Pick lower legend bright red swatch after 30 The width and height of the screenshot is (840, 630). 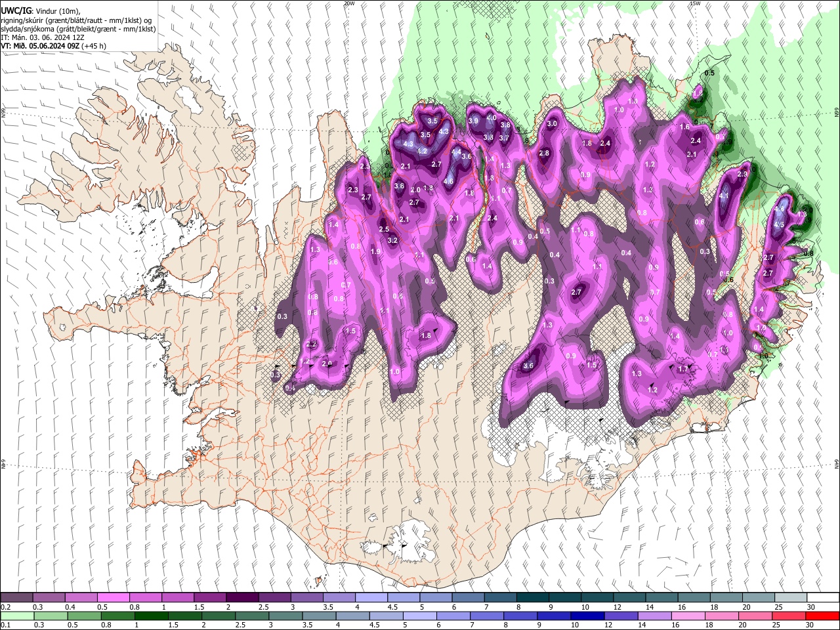822,616
